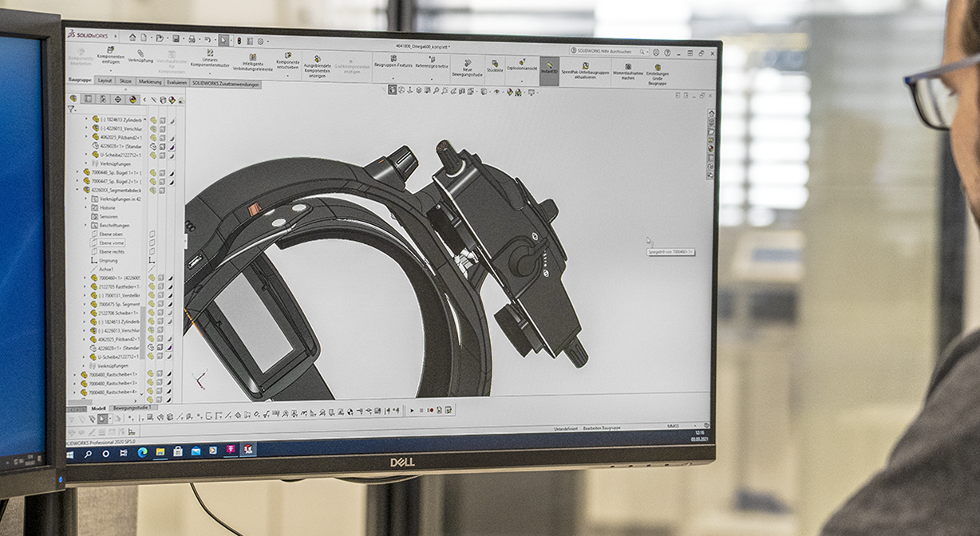Open the Bewegungsstudie 1 tab
Screen dimensions: 980x536
[133, 408]
